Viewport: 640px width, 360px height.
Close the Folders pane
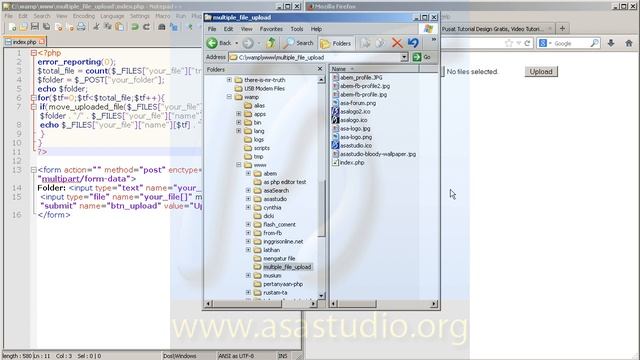coord(320,69)
